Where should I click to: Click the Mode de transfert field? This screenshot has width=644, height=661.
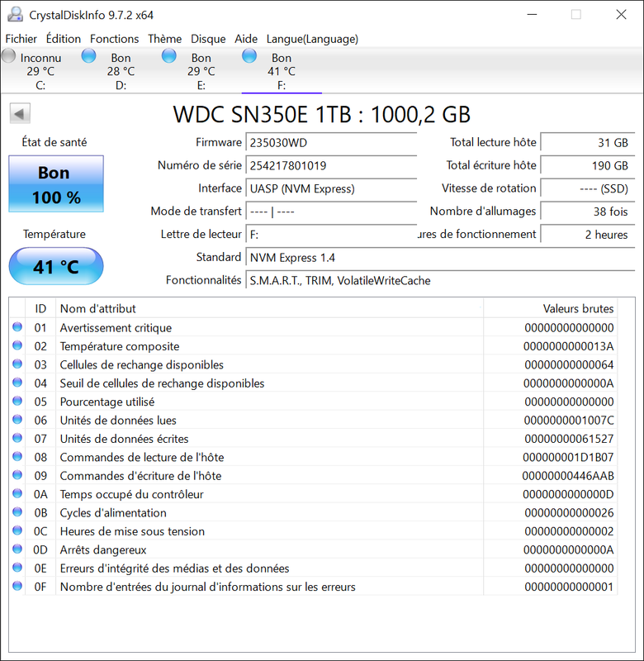click(x=331, y=212)
